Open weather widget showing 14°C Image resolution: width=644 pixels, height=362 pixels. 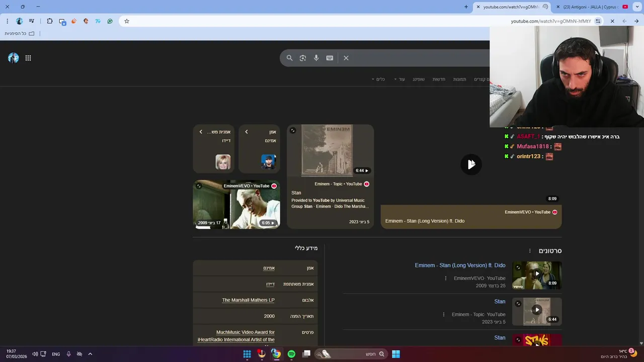tap(620, 354)
